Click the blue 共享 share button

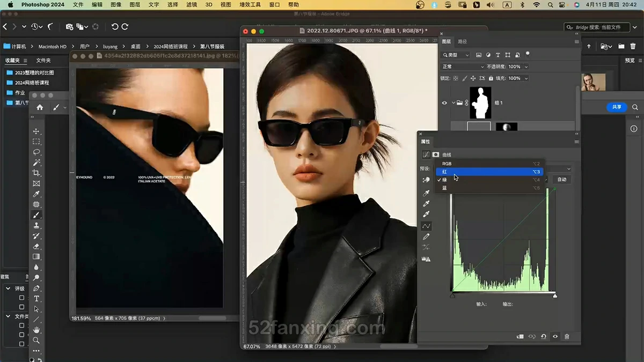[x=617, y=107]
